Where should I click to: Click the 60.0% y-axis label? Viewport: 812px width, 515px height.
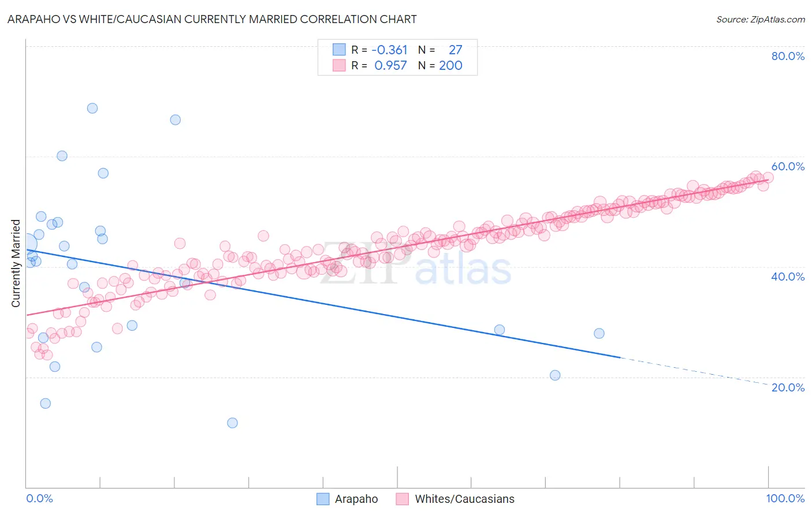[788, 166]
